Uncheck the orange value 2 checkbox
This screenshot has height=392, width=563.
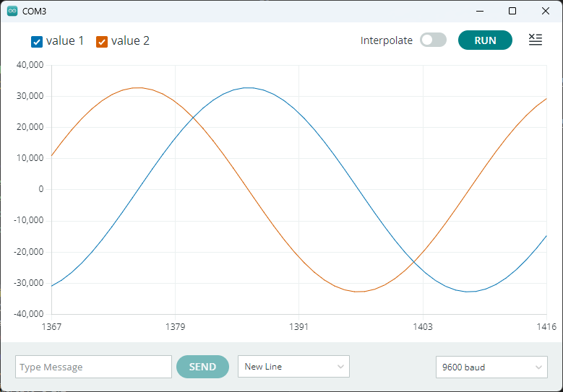(102, 42)
